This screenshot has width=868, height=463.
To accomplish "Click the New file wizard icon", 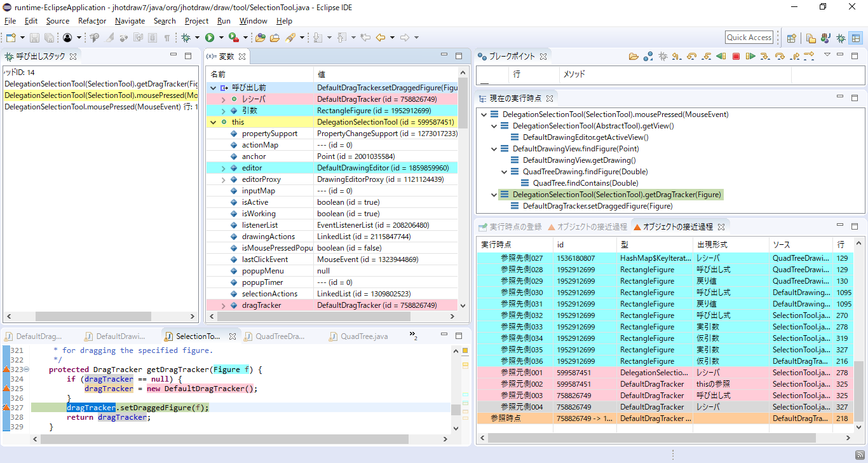I will tap(11, 38).
